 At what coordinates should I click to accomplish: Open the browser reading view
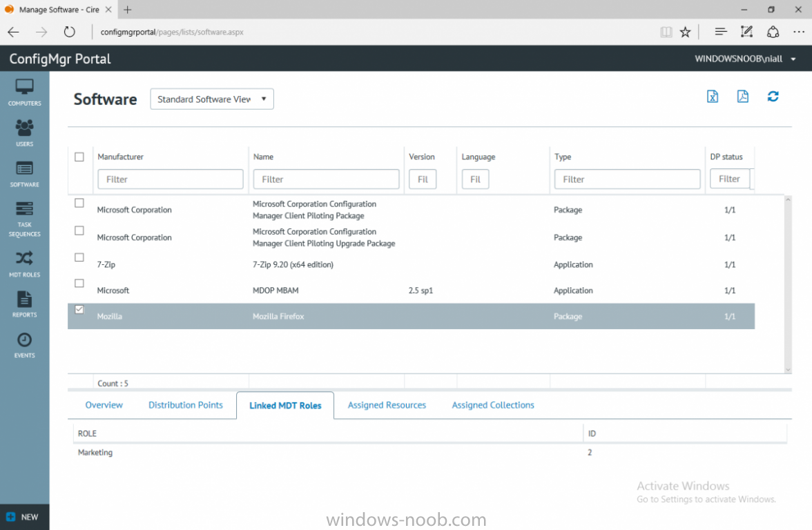tap(666, 32)
